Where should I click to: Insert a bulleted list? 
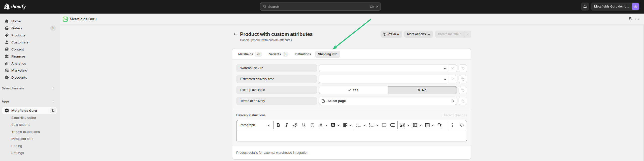click(358, 125)
